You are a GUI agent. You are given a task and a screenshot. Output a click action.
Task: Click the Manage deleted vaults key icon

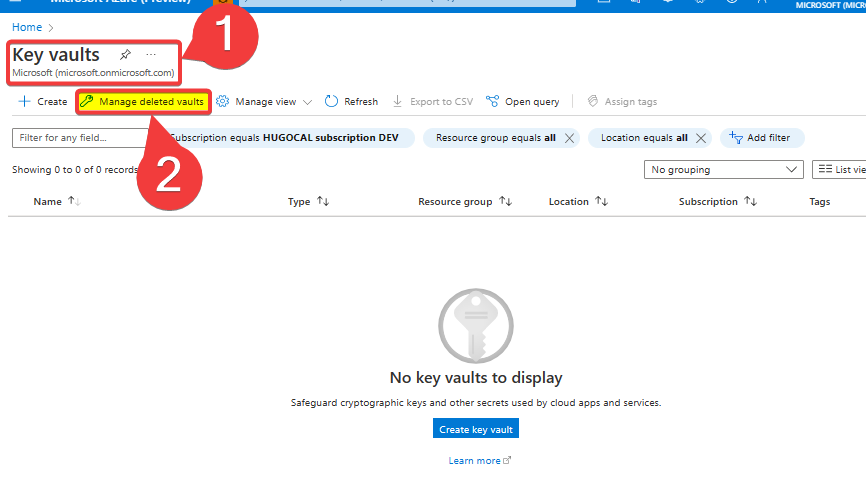(x=87, y=101)
